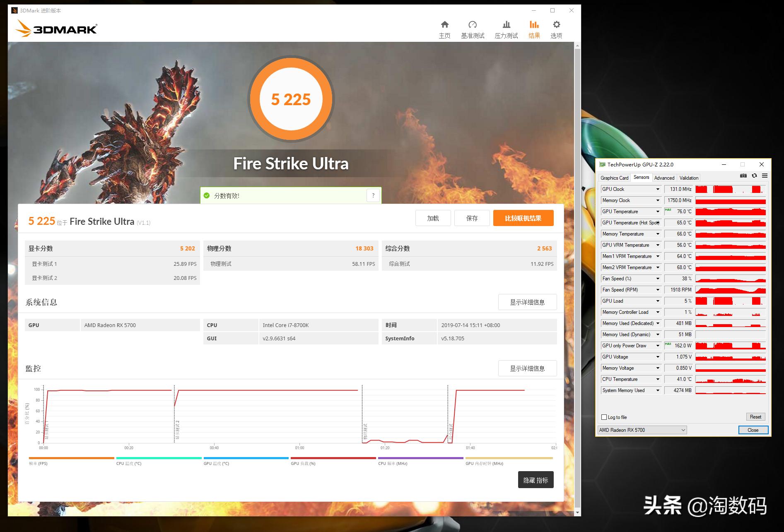Expand the GPU Clock sensor dropdown
The height and width of the screenshot is (532, 784).
[x=657, y=189]
